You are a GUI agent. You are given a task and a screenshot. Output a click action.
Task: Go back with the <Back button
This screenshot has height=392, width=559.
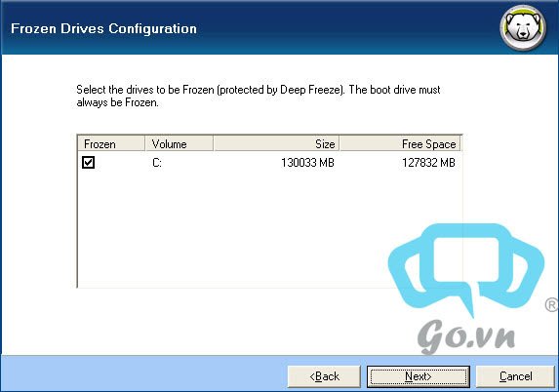click(x=324, y=376)
